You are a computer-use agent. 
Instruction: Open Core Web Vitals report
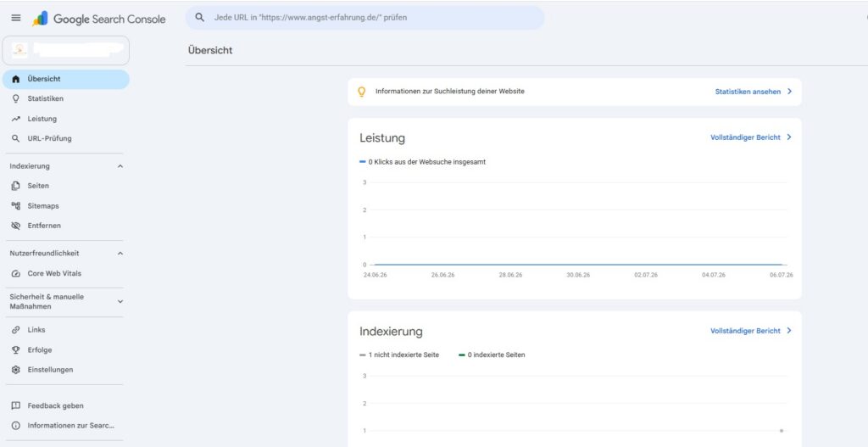tap(66, 274)
